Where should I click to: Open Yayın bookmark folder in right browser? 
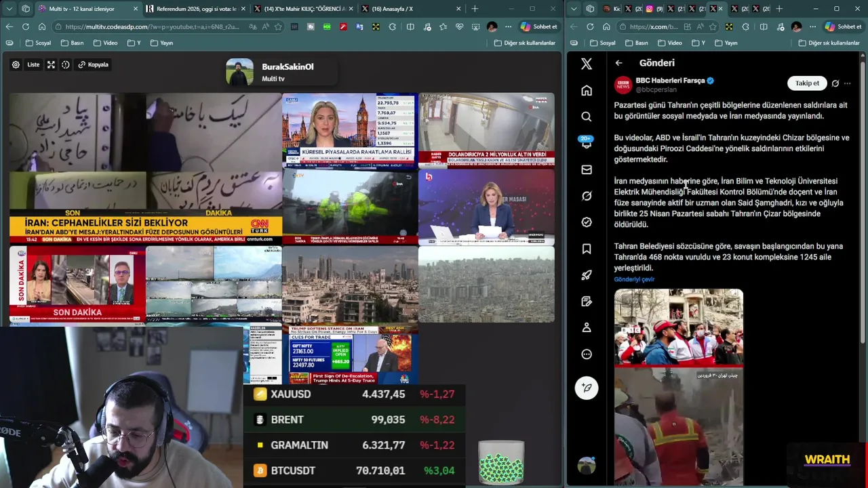tap(726, 43)
